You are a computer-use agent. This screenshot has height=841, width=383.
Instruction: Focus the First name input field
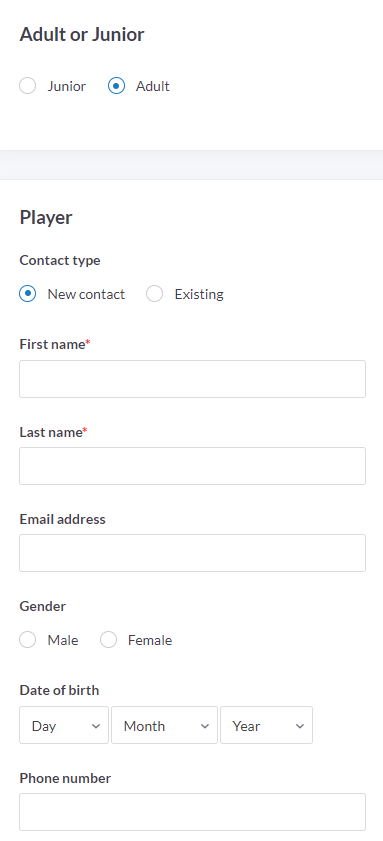click(x=193, y=379)
